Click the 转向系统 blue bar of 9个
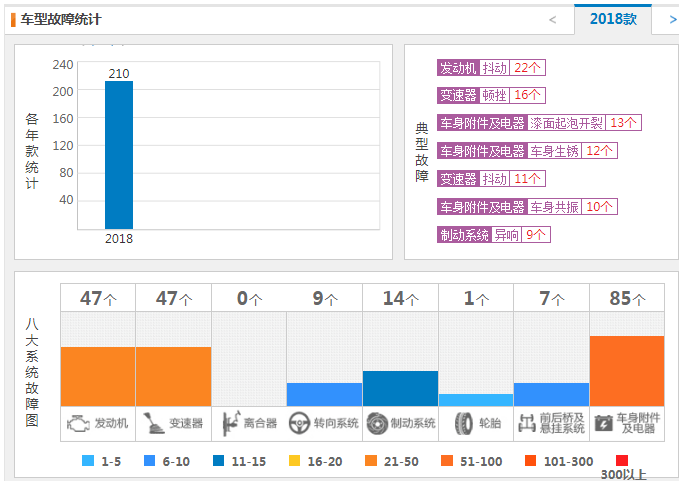The height and width of the screenshot is (481, 679). coord(324,394)
